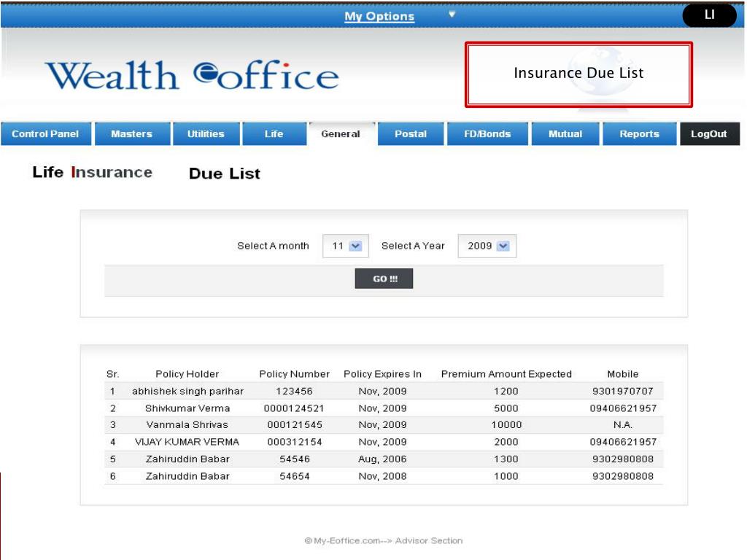Click the Life Insurance heading
The image size is (747, 560).
point(93,172)
